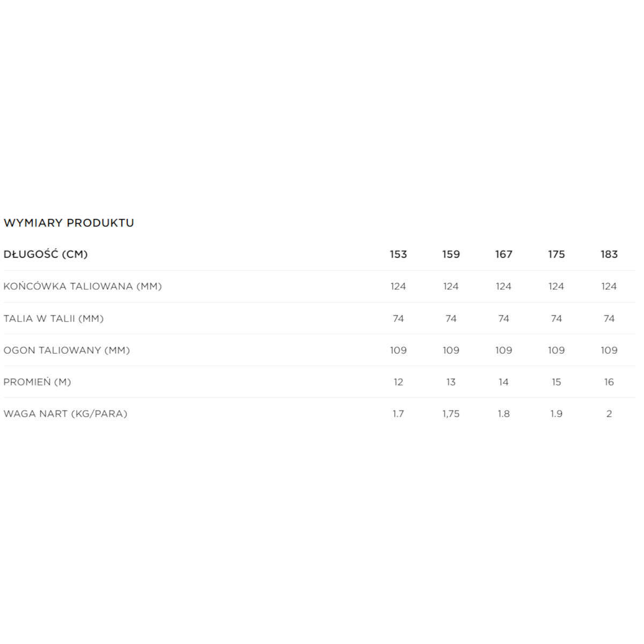Click the 167 length column header
The image size is (644, 644).
point(503,254)
